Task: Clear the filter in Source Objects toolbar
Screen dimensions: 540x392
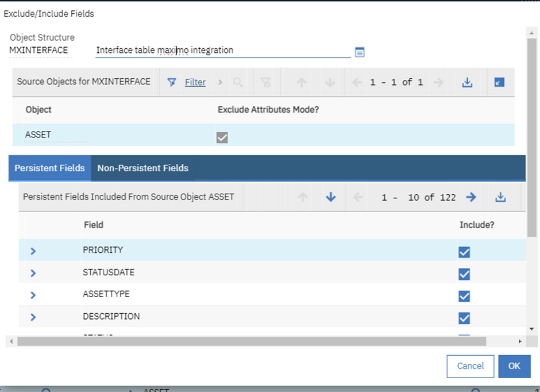Action: (x=265, y=82)
